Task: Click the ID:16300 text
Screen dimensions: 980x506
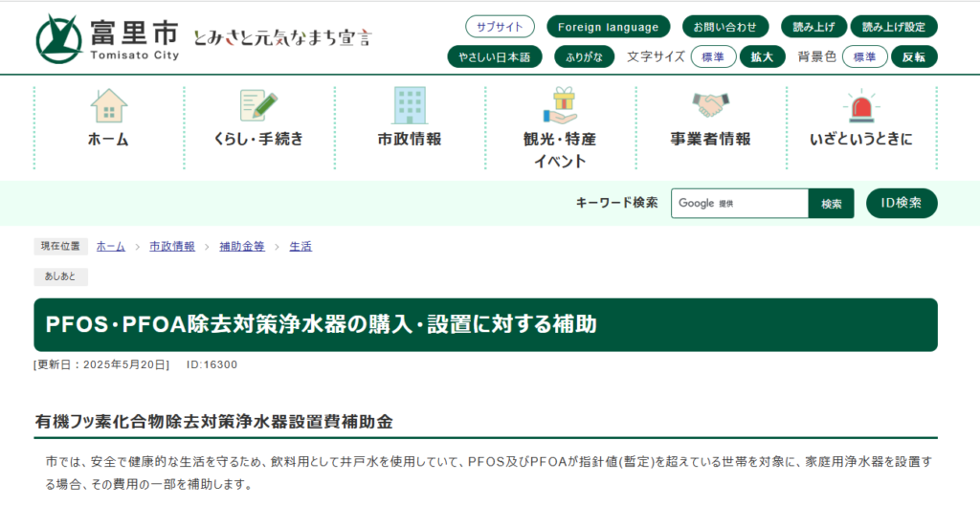Action: pyautogui.click(x=212, y=364)
